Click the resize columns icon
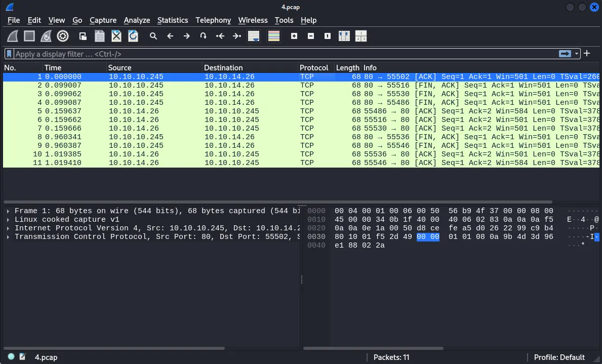The height and width of the screenshot is (364, 602). [x=344, y=36]
